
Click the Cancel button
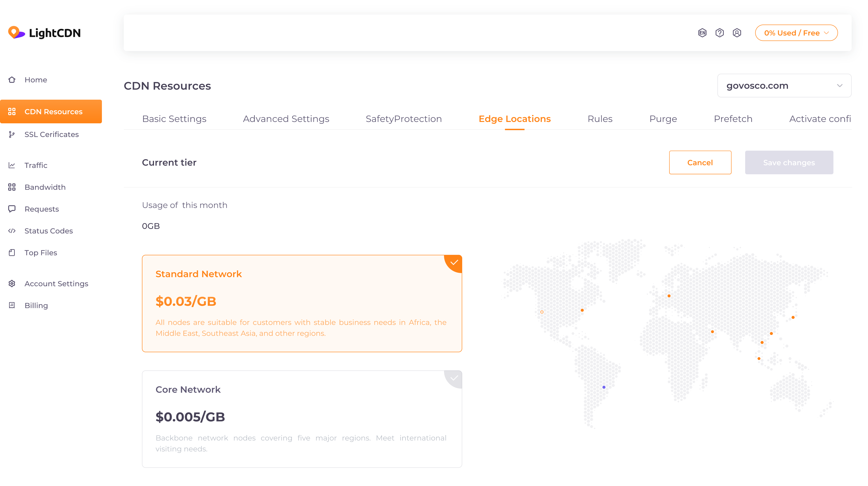(x=700, y=162)
